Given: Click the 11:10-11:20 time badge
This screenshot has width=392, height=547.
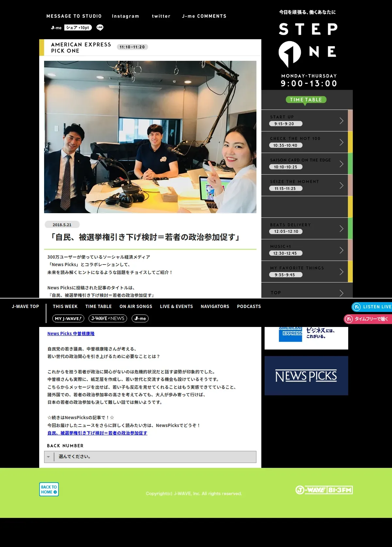Looking at the screenshot, I should 132,47.
